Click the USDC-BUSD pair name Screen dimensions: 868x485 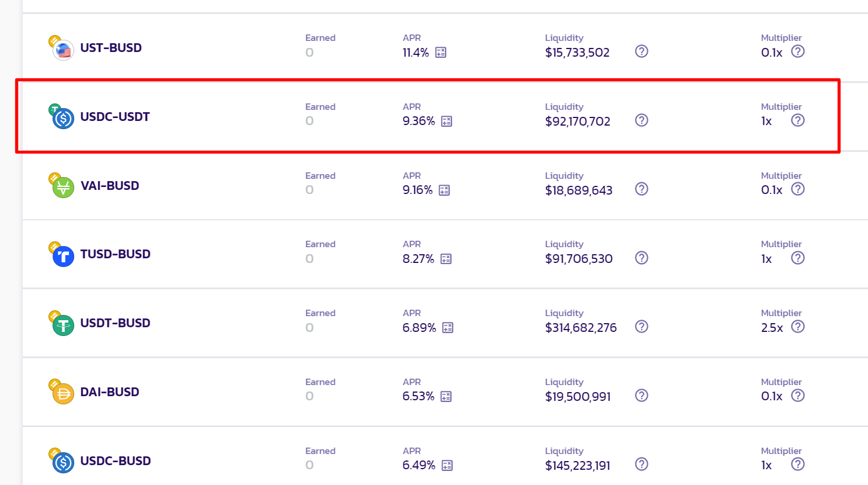pyautogui.click(x=115, y=461)
